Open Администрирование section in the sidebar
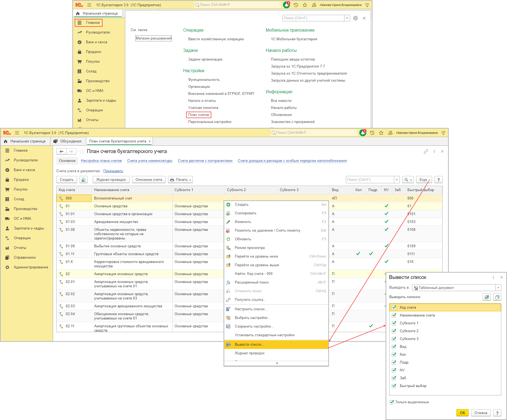Viewport: 507px width, 420px height. (x=31, y=267)
